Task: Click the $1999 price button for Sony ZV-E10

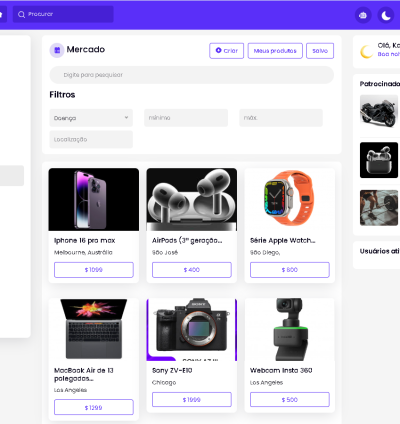Action: tap(192, 399)
